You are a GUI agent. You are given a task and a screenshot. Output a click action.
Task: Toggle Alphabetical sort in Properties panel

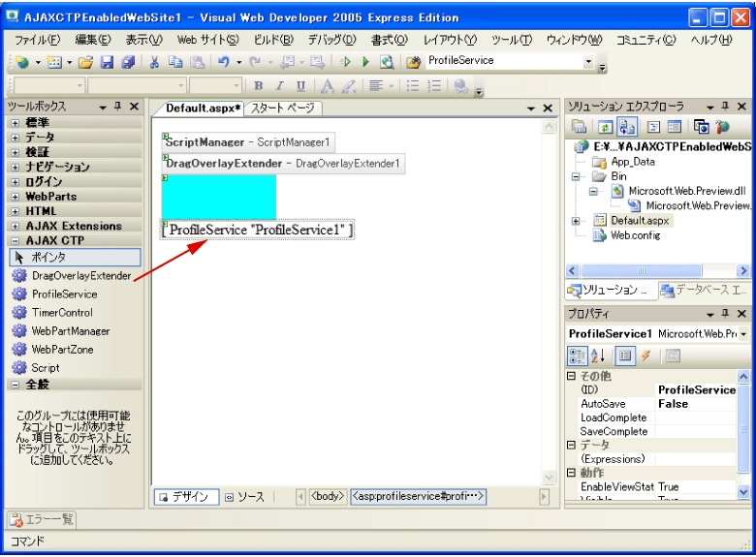pos(598,356)
